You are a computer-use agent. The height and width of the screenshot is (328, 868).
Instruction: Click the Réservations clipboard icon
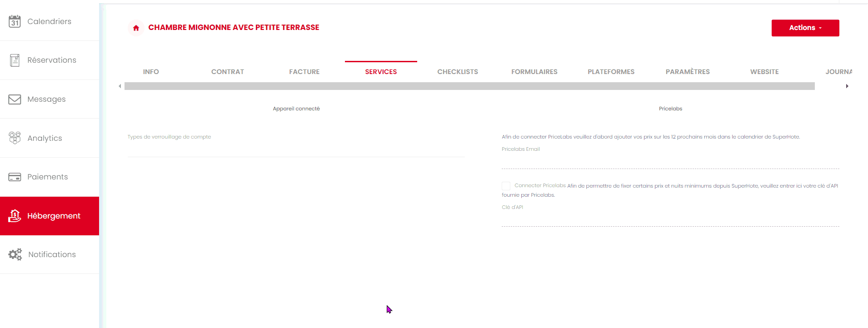tap(15, 60)
